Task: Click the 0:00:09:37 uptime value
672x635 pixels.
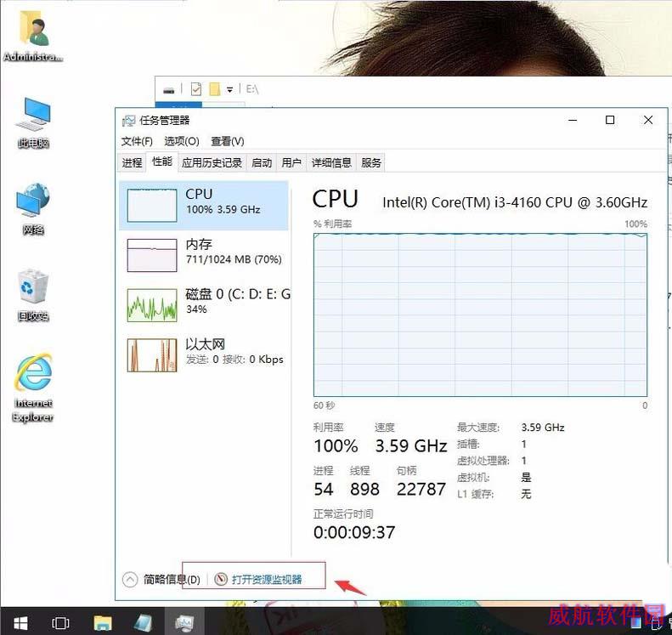Action: pyautogui.click(x=354, y=532)
